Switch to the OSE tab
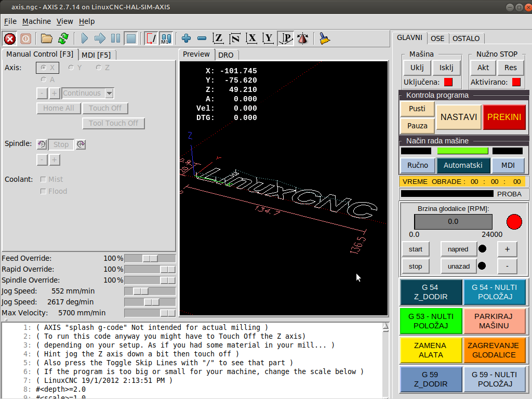The height and width of the screenshot is (399, 532). tap(437, 38)
